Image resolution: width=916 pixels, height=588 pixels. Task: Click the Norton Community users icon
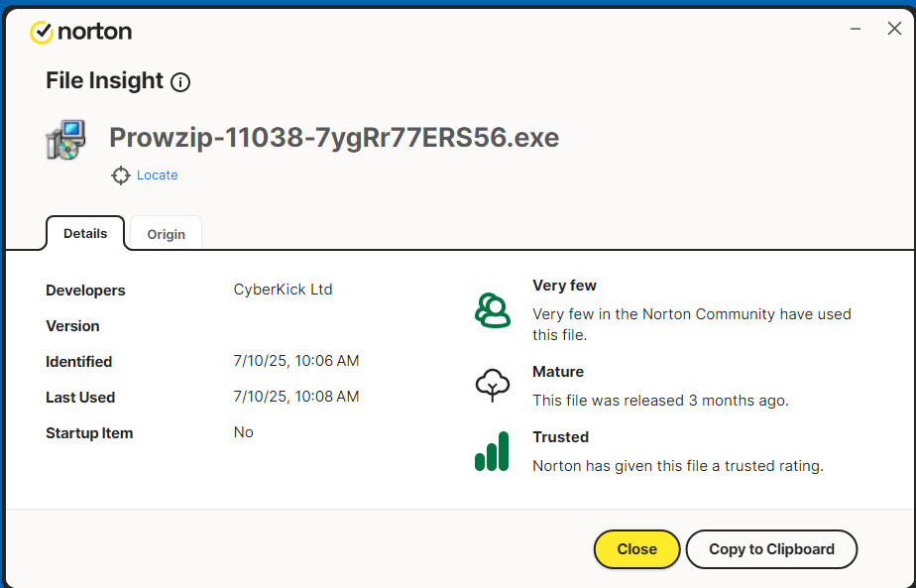[x=492, y=309]
